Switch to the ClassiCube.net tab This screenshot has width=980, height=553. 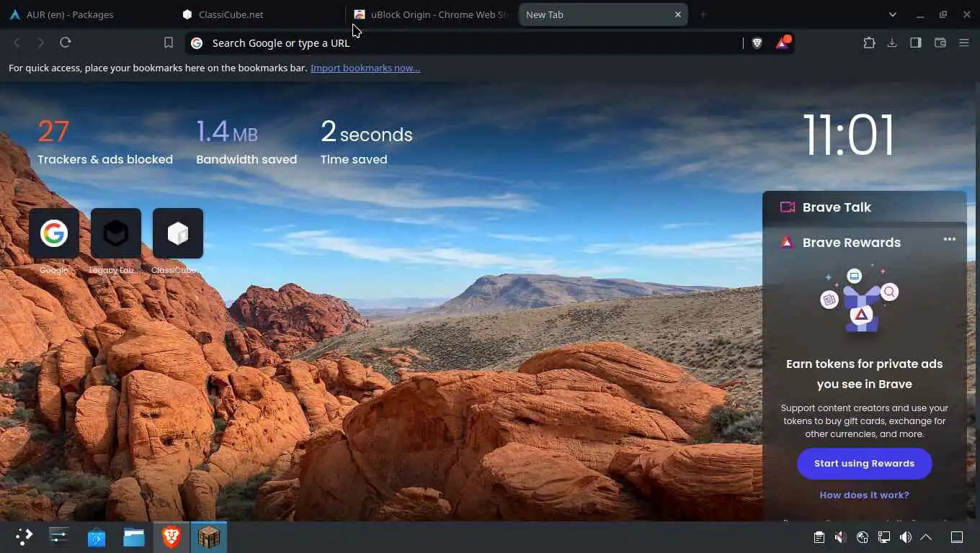258,14
